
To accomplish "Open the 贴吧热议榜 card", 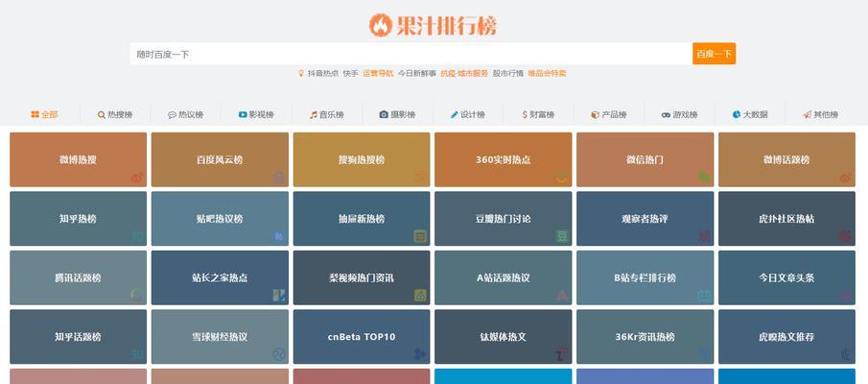I will [x=220, y=219].
